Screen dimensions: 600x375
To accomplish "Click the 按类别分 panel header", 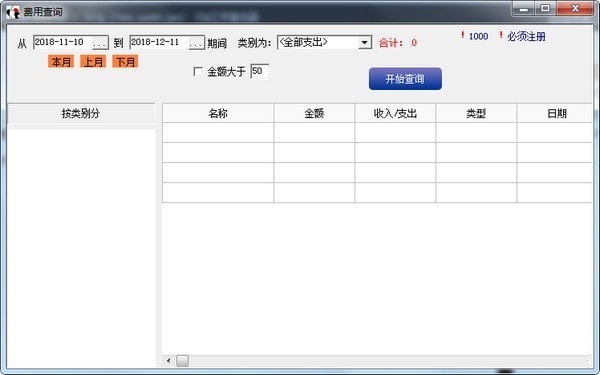I will (81, 113).
